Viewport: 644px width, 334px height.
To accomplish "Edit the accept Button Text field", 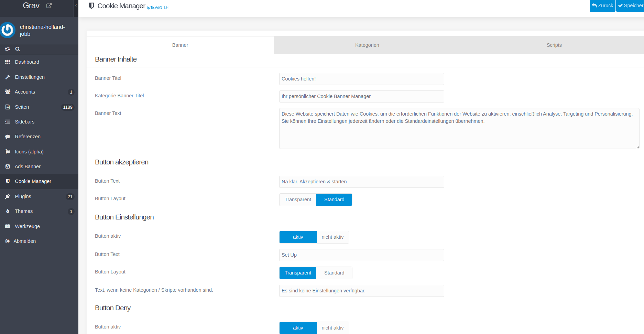I will click(362, 182).
